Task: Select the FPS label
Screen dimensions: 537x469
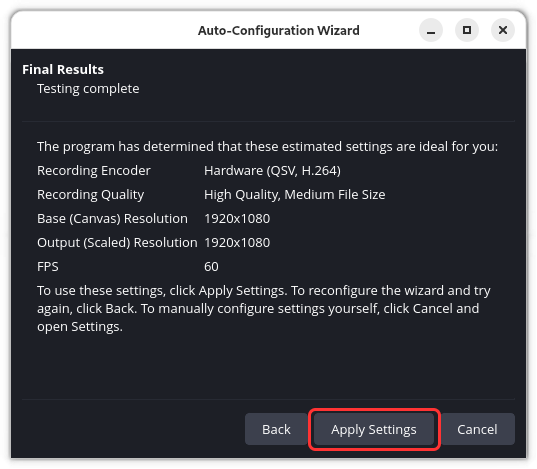Action: (48, 267)
